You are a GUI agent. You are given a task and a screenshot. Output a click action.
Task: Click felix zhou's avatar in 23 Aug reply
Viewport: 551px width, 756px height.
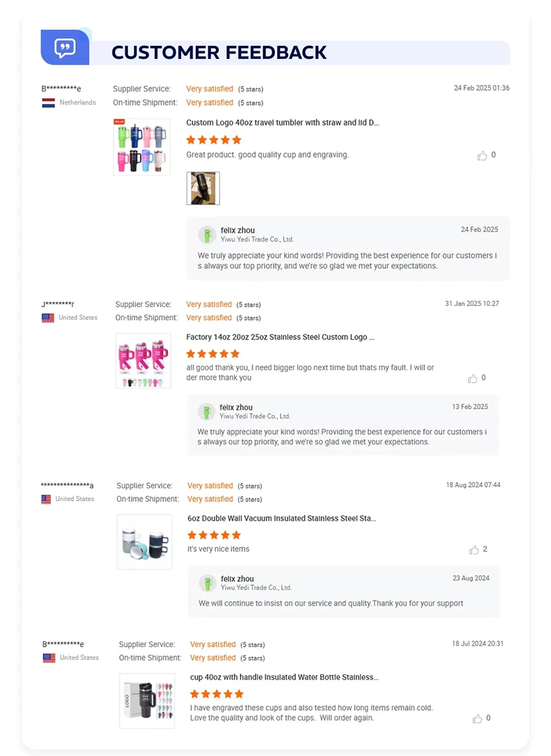tap(207, 583)
